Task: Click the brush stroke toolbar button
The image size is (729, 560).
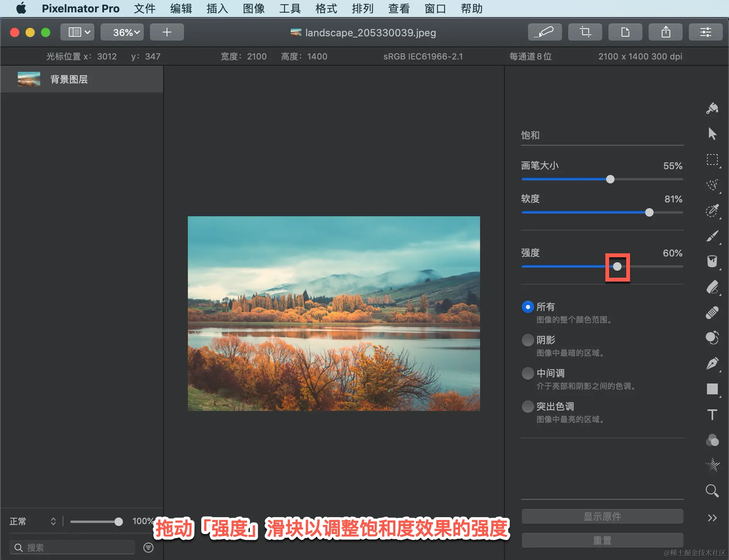Action: [x=545, y=32]
